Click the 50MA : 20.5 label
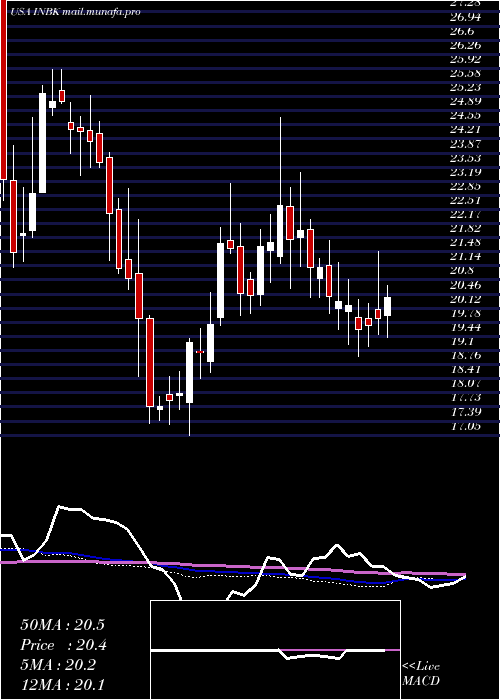Screen dimensions: 500x700 pyautogui.click(x=62, y=625)
